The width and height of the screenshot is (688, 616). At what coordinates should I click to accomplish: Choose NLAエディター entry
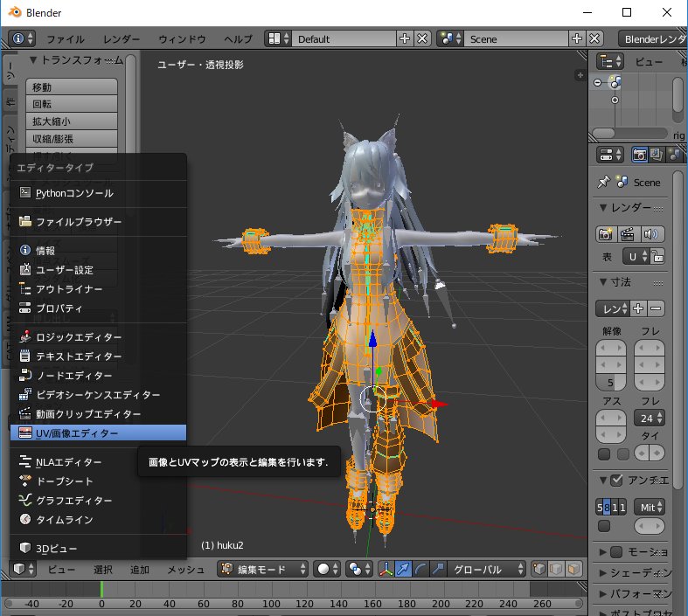pos(98,462)
